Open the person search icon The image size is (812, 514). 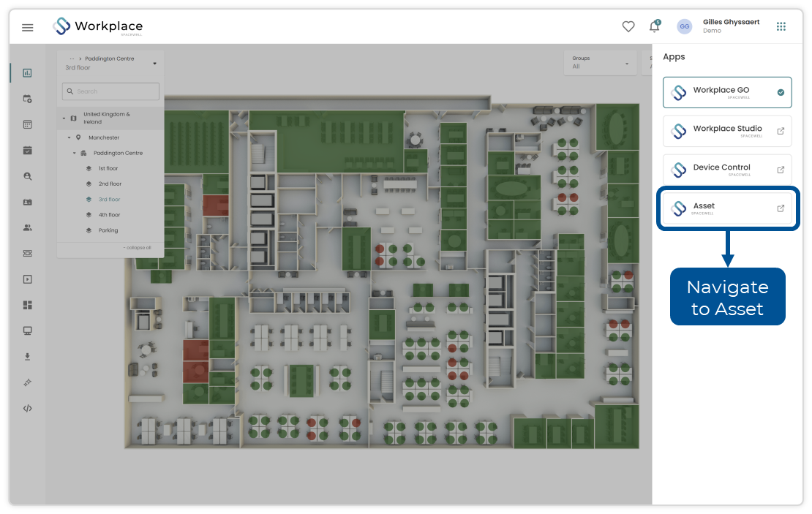click(x=28, y=176)
